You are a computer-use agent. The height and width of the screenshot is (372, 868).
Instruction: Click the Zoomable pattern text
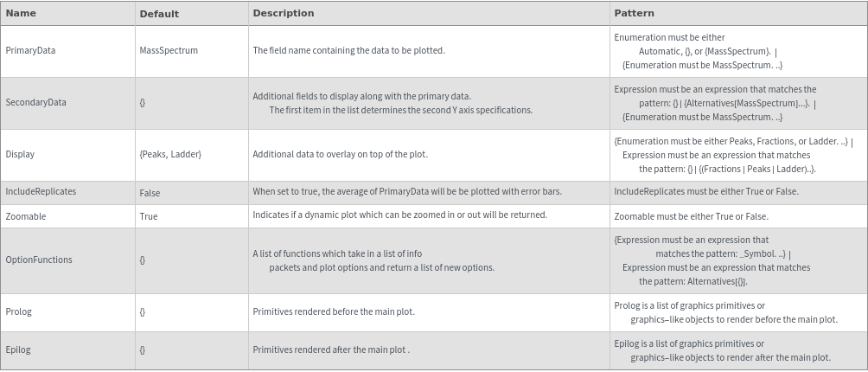point(691,216)
